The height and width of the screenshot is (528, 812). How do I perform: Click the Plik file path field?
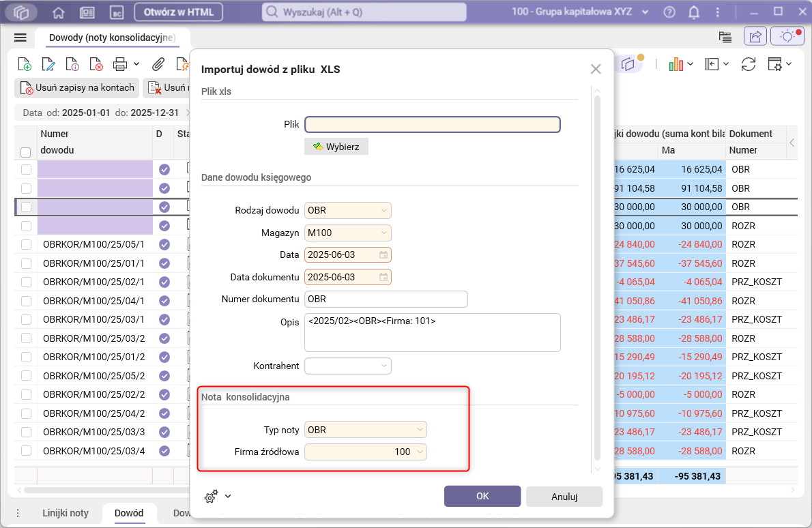pos(433,124)
